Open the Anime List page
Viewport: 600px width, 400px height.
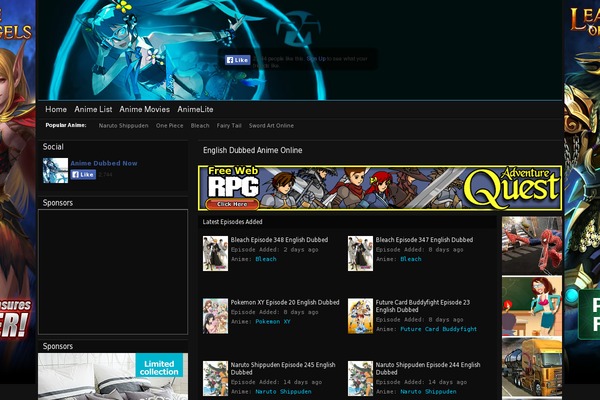(x=93, y=109)
